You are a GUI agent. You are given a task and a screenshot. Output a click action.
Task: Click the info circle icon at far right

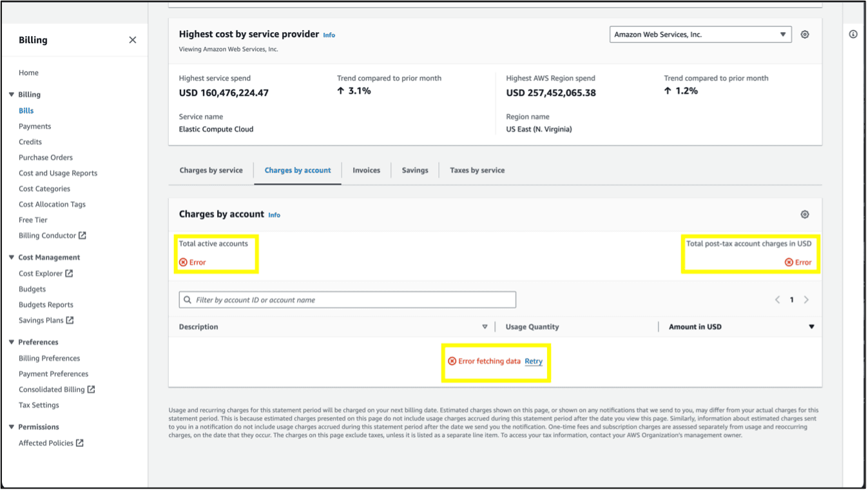click(x=853, y=34)
